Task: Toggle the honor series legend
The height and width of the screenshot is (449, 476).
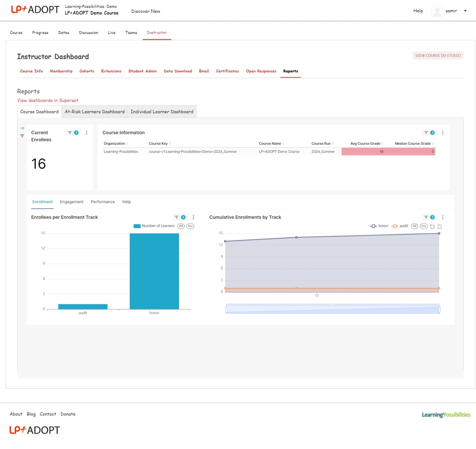Action: [379, 226]
